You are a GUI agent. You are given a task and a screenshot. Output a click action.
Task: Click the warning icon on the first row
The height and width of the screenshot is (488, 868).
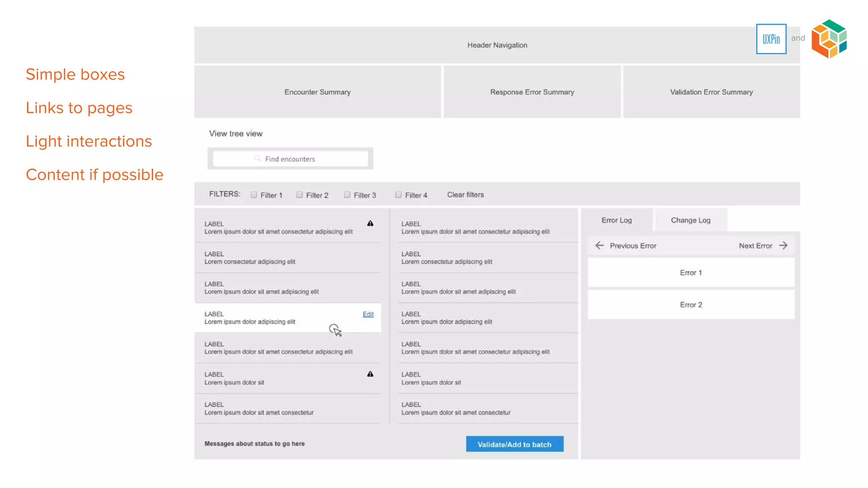[x=370, y=223]
